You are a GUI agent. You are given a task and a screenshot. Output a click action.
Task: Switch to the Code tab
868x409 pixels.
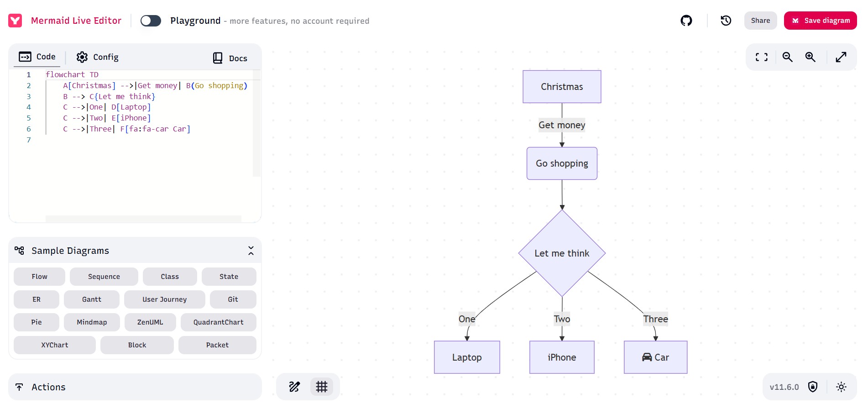click(37, 57)
